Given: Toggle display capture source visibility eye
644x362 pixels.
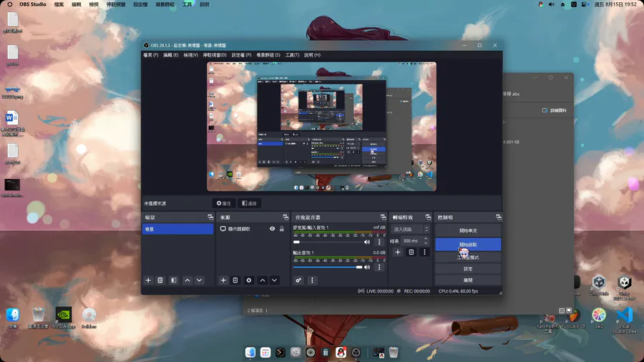Looking at the screenshot, I should tap(273, 229).
